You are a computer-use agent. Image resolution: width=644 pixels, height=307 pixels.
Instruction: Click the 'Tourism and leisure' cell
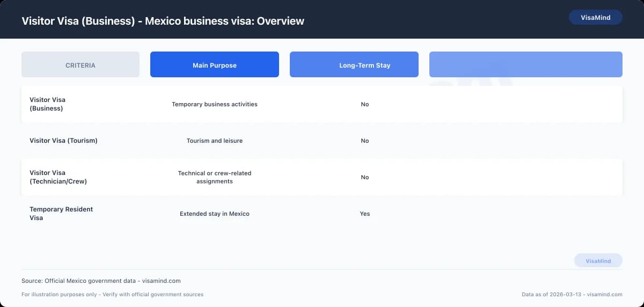point(215,141)
